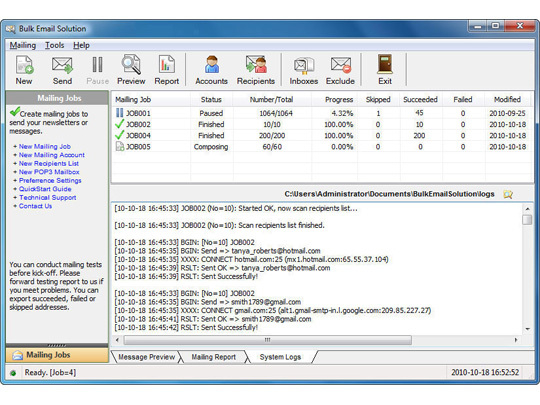Sort by the Modified column header
540x405 pixels.
pos(507,100)
